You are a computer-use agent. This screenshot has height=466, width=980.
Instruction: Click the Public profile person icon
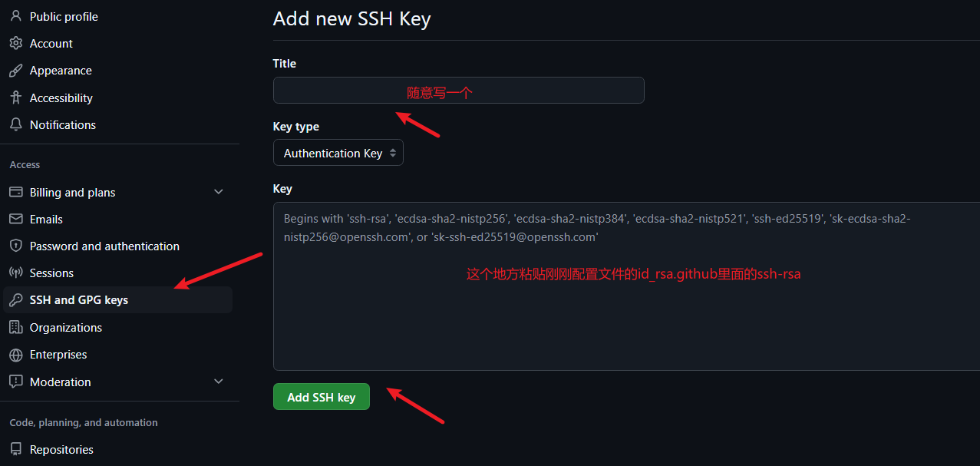[x=15, y=16]
